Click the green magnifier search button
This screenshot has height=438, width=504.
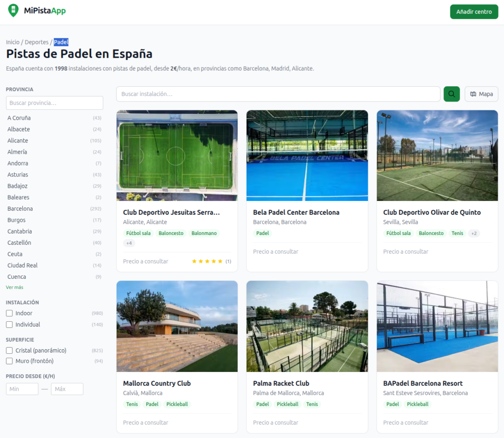pyautogui.click(x=452, y=94)
